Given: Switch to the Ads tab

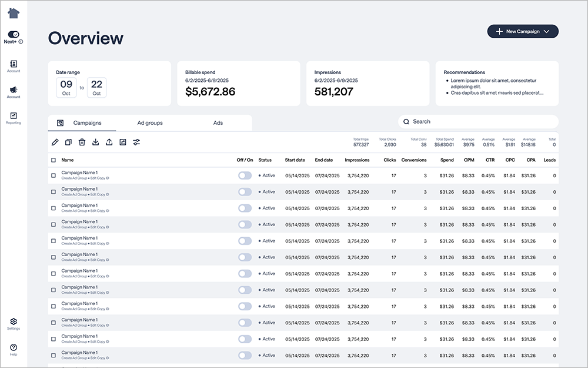Looking at the screenshot, I should [x=218, y=123].
